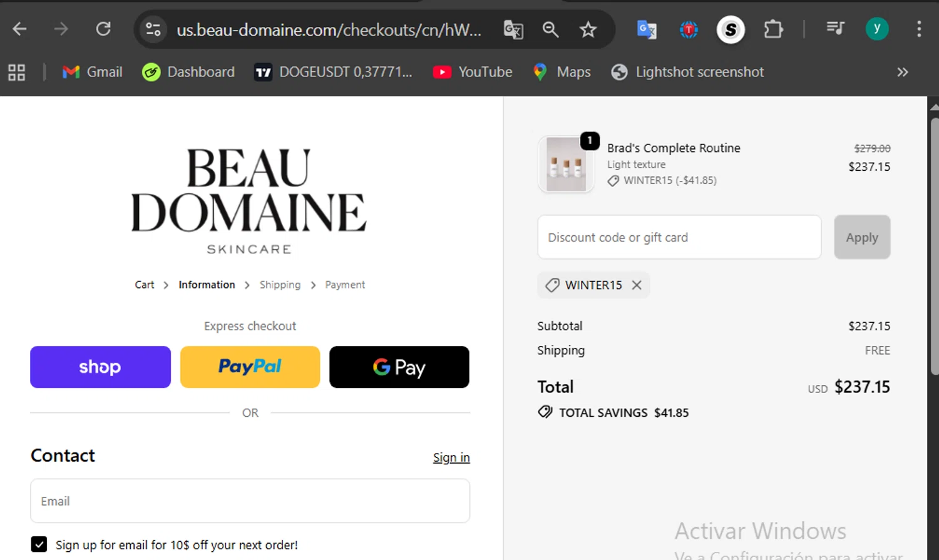Click the Sign in link
The image size is (939, 560).
[451, 457]
